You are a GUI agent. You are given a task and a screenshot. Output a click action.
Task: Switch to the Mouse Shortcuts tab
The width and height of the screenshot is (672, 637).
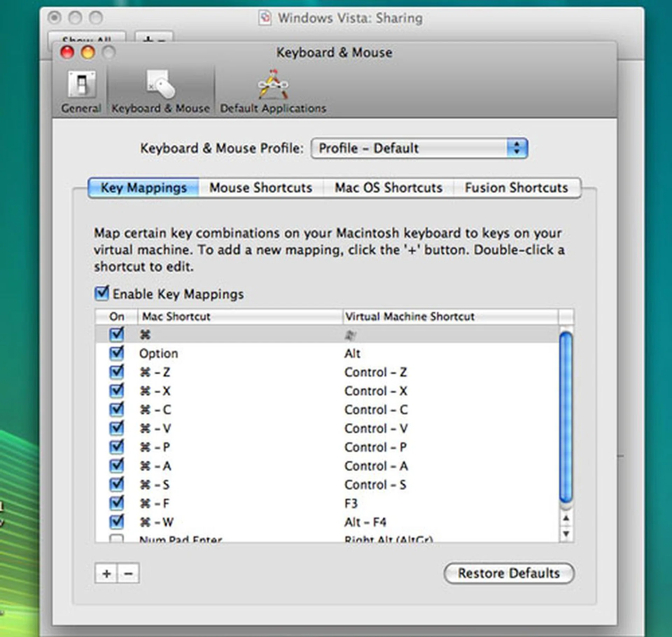261,188
